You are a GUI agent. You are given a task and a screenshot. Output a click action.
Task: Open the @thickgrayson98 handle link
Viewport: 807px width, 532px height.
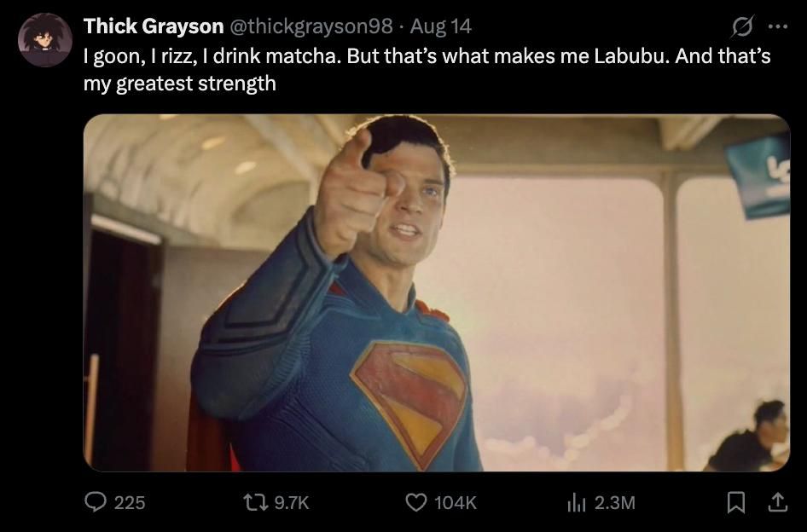pos(311,26)
